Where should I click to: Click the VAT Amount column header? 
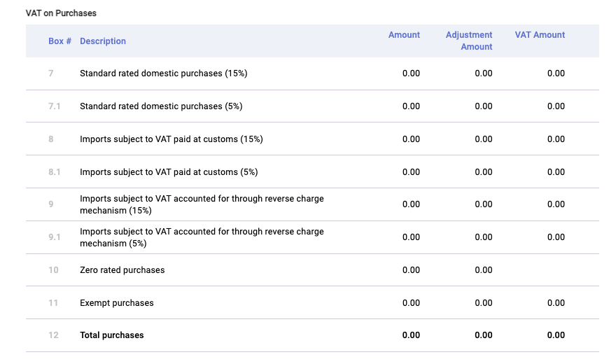[540, 35]
